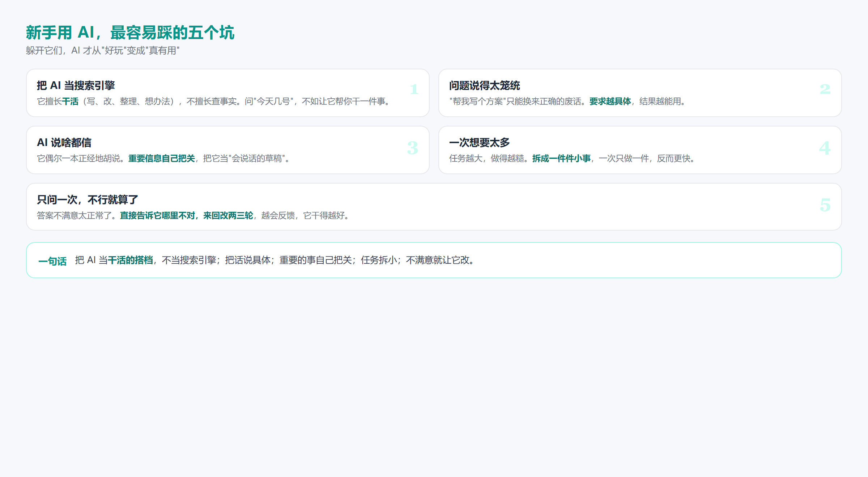Viewport: 868px width, 477px height.
Task: Click the faded number 3 badge
Action: tap(413, 148)
